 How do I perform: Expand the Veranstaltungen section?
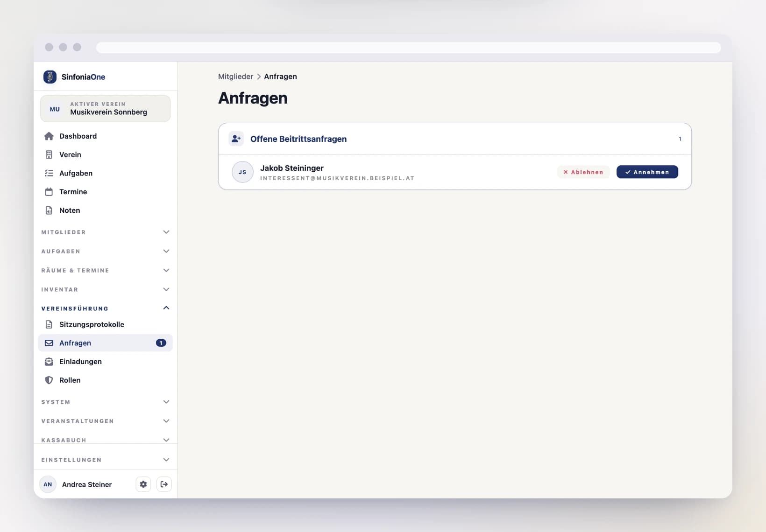click(106, 421)
